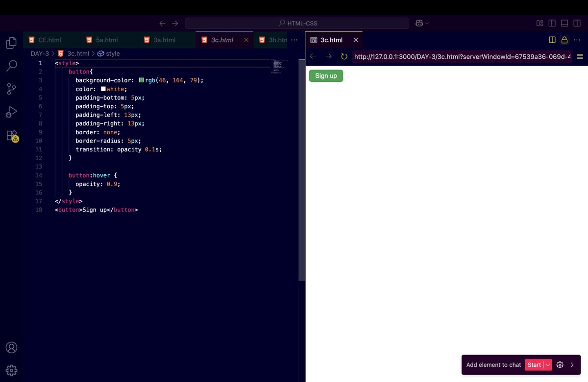Open settings gear in element chat bar

tap(560, 365)
